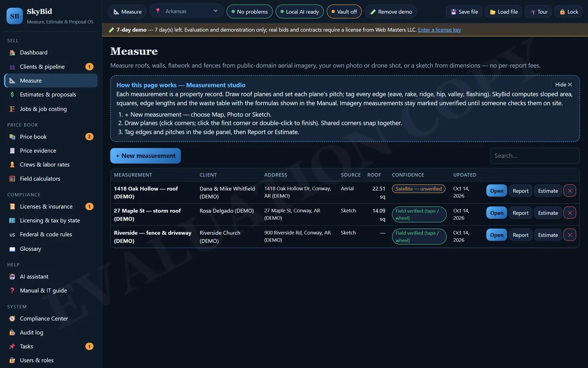Lock the app with Lock button
This screenshot has width=588, height=368.
coord(569,12)
